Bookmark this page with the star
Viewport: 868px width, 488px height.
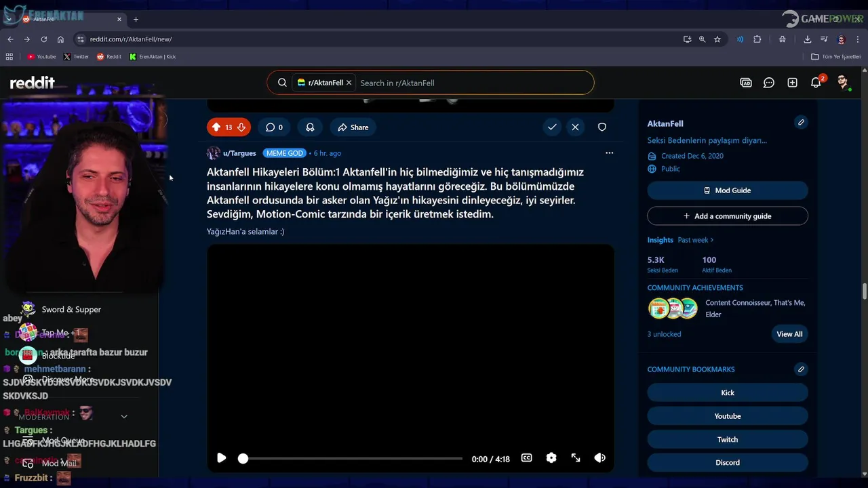tap(717, 39)
